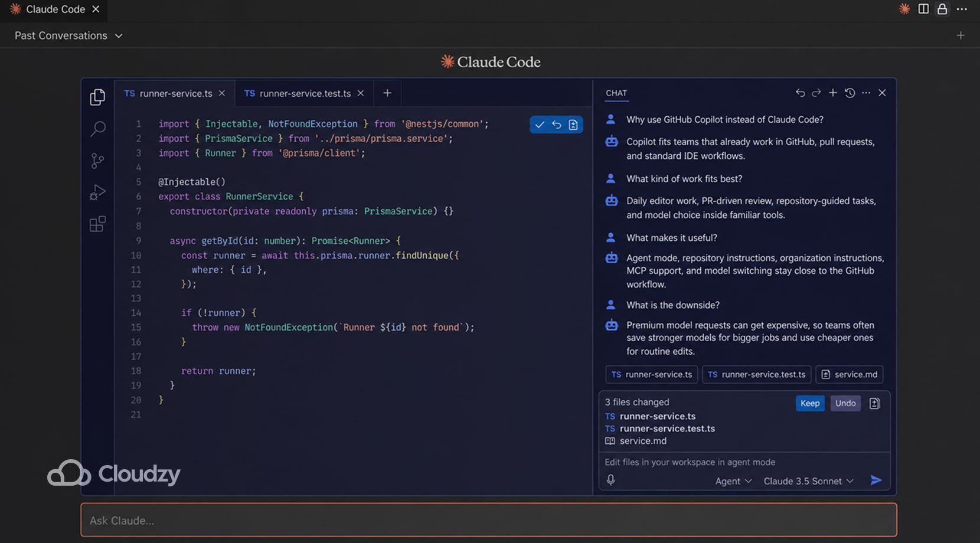Send the chat message with the paper plane icon

click(x=876, y=480)
